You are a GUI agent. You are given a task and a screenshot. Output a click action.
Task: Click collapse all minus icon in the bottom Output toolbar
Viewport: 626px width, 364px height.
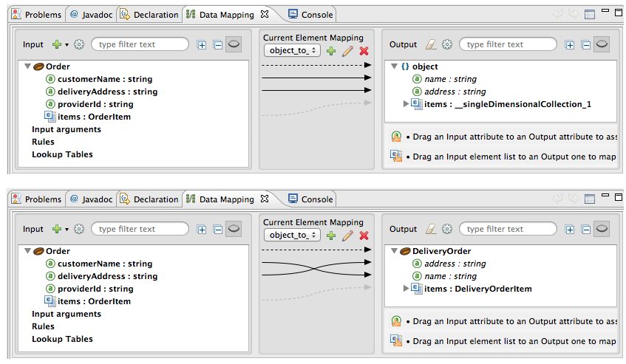585,229
